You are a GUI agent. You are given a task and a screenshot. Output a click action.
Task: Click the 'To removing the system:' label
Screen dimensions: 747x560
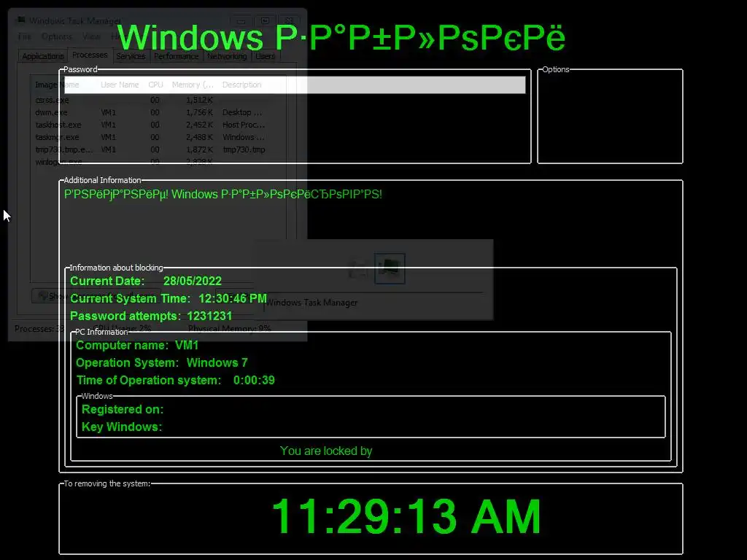coord(107,483)
